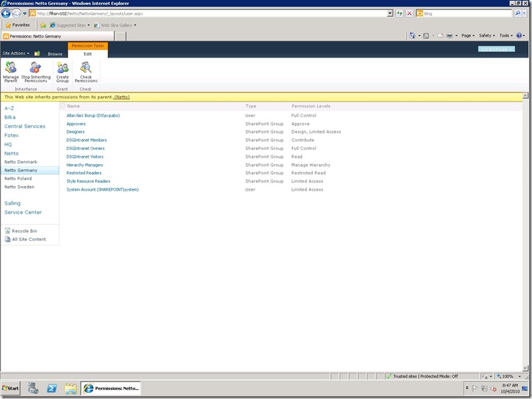Open Server Manager from taskbar
This screenshot has width=532, height=399.
34,388
